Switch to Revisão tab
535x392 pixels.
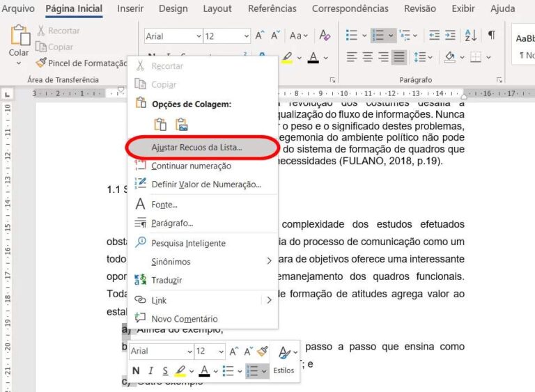coord(420,8)
